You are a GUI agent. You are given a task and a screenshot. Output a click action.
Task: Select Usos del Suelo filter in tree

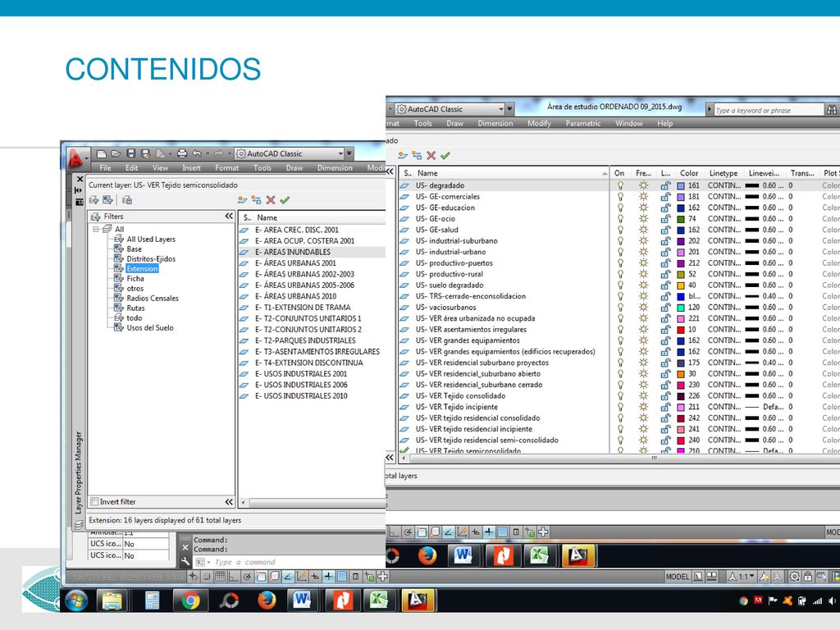coord(149,328)
